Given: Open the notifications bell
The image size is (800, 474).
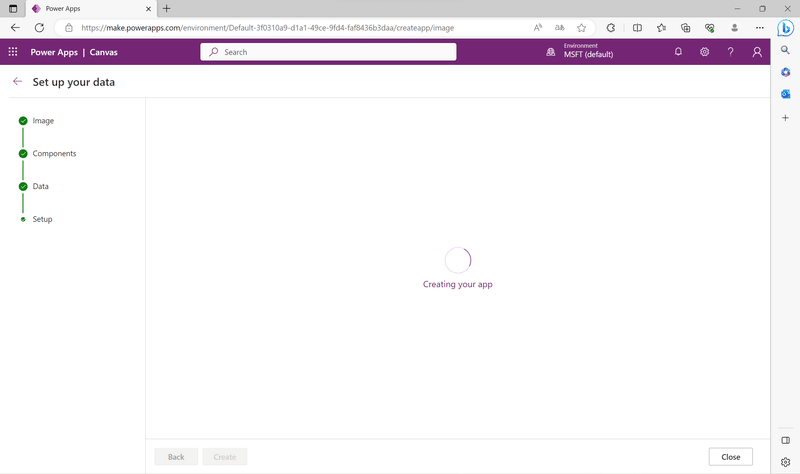Looking at the screenshot, I should (x=678, y=52).
